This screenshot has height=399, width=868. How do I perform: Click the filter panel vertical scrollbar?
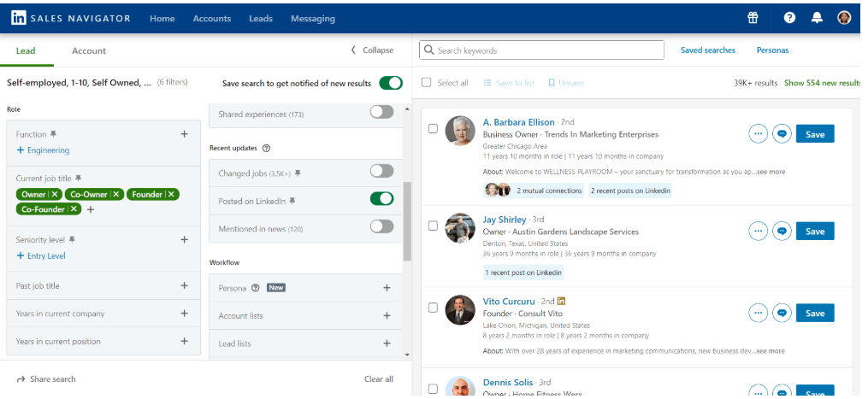tap(407, 222)
